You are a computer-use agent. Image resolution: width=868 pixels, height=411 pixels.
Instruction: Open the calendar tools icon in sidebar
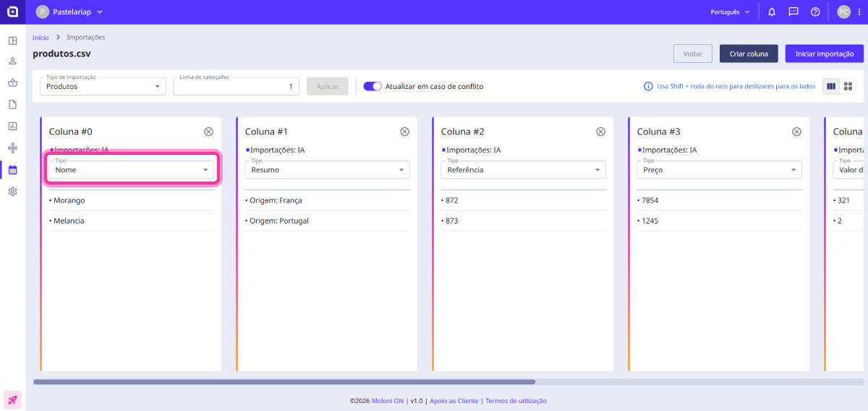pos(12,170)
